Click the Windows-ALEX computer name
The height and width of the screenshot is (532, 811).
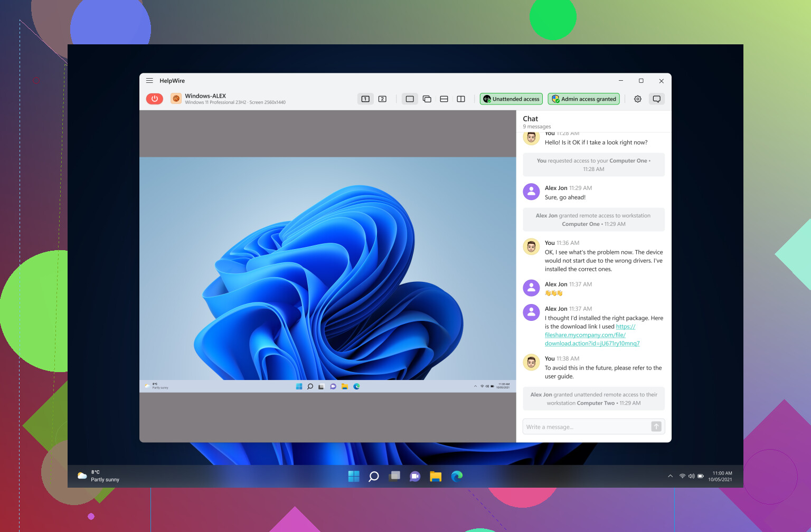coord(205,96)
